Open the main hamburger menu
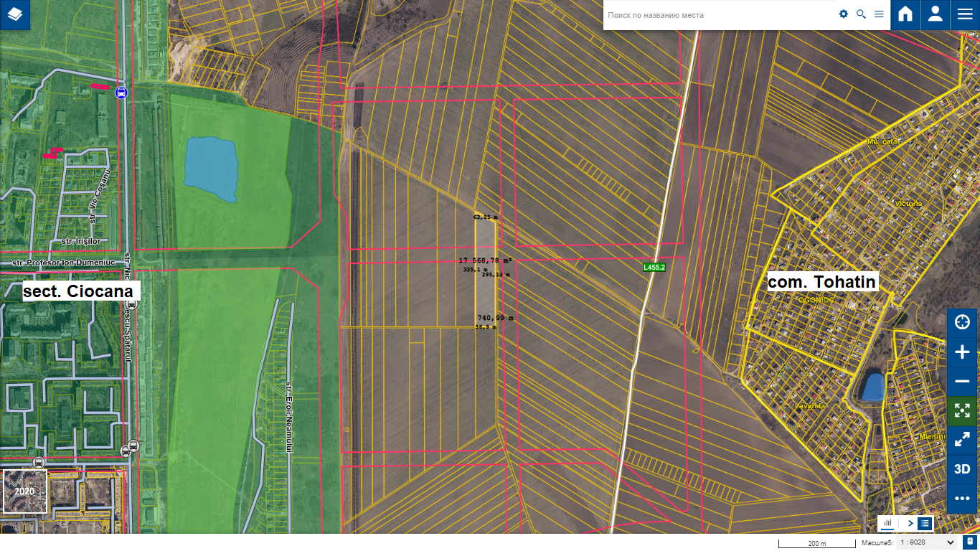This screenshot has width=980, height=551. pyautogui.click(x=964, y=14)
